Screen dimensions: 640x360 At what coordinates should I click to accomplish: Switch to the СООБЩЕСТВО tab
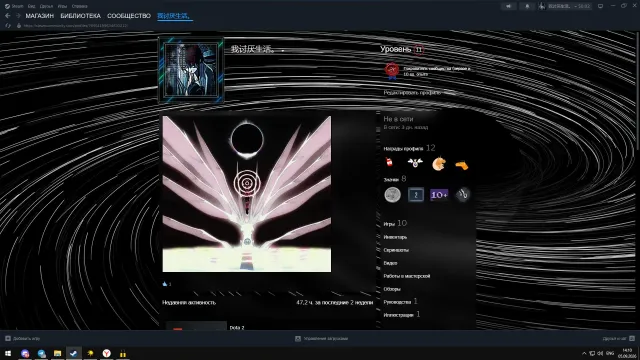pos(129,16)
